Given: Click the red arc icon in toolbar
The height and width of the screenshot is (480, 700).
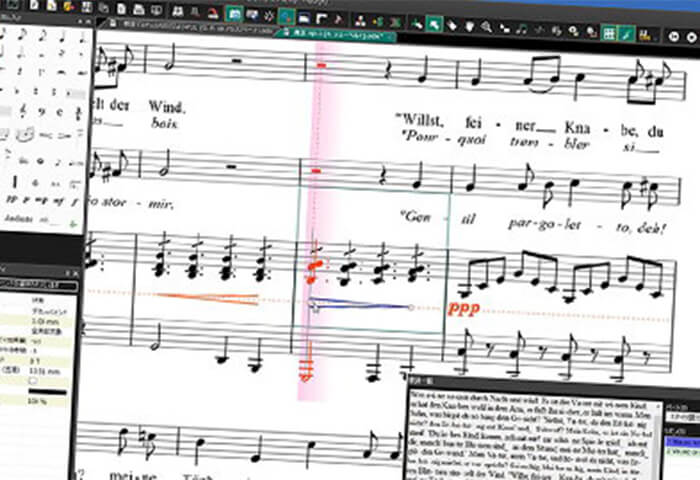Looking at the screenshot, I should pyautogui.click(x=213, y=13).
